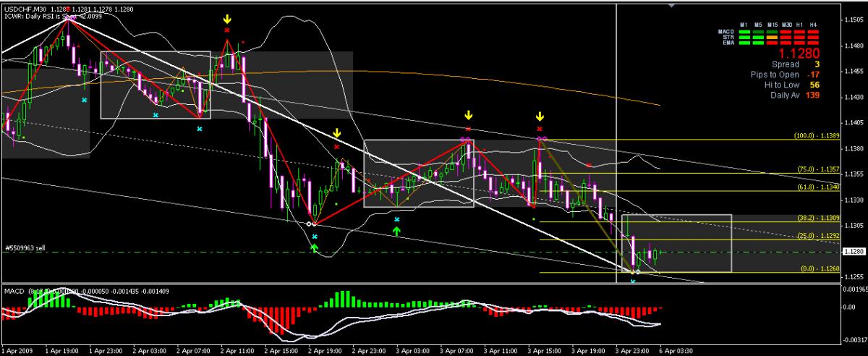
Task: Click the Spread value 3
Action: click(816, 64)
